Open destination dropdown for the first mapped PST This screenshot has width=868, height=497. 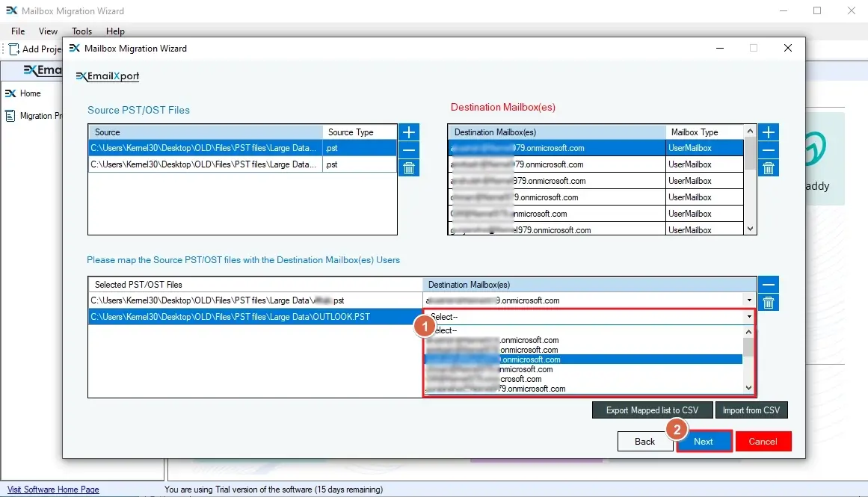[748, 300]
